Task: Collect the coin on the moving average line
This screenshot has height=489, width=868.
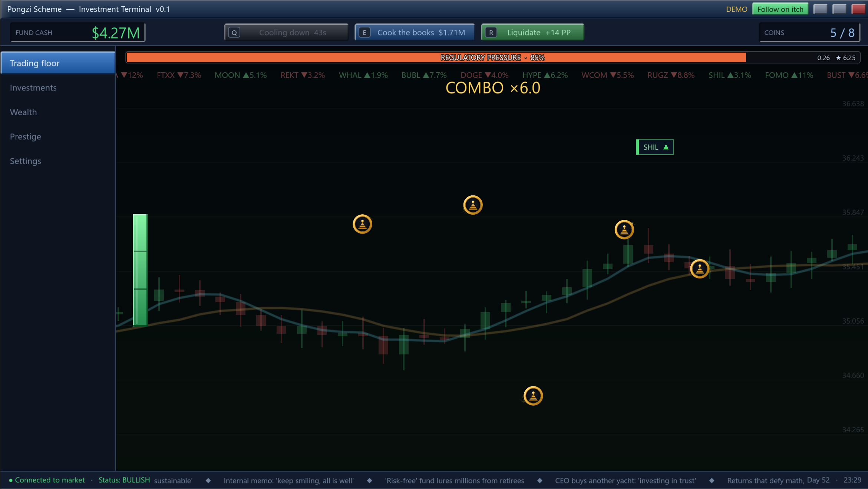Action: click(x=700, y=269)
